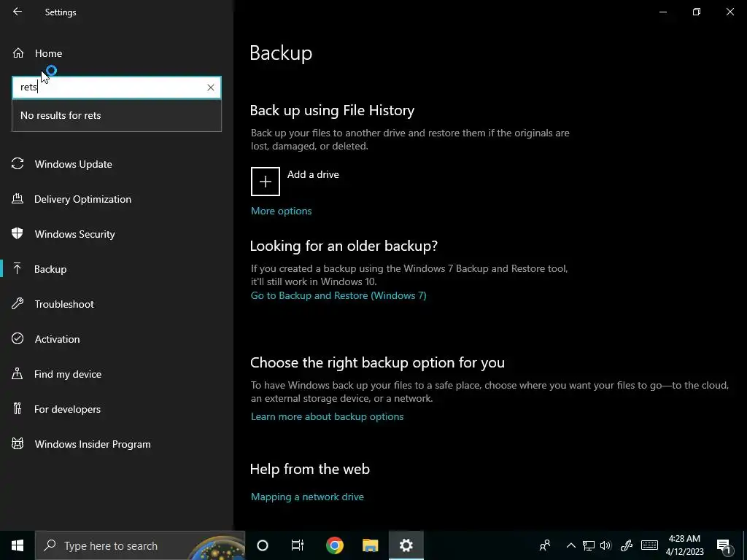Open Delivery Optimization page
Viewport: 747px width, 560px height.
pos(117,199)
